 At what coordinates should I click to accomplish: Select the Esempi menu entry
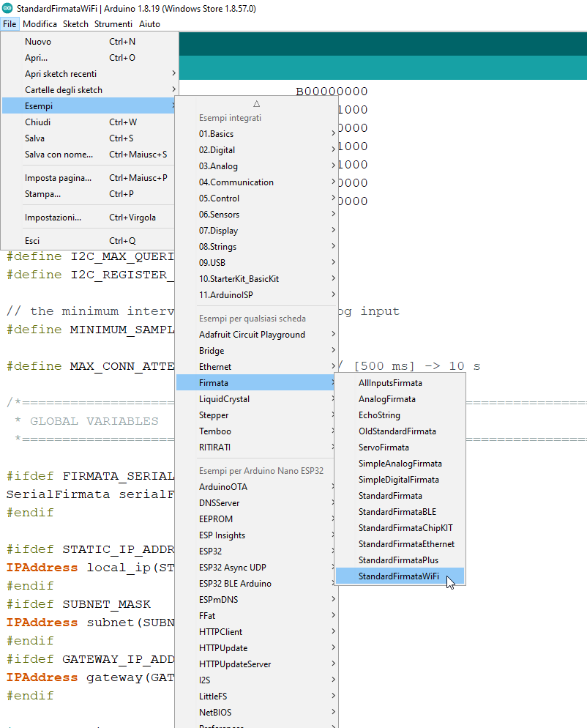click(88, 106)
